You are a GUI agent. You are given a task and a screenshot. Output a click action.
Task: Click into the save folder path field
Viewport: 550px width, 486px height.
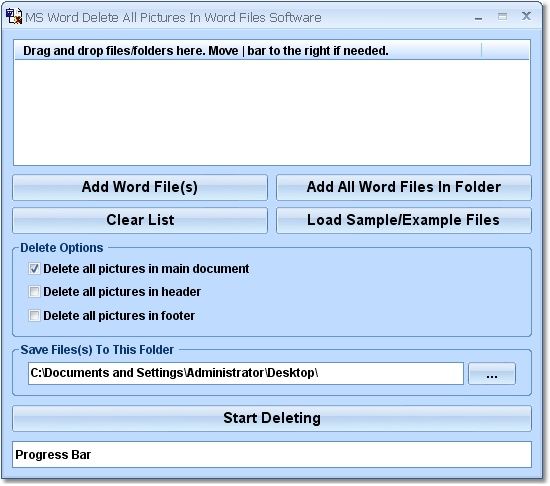pos(246,373)
